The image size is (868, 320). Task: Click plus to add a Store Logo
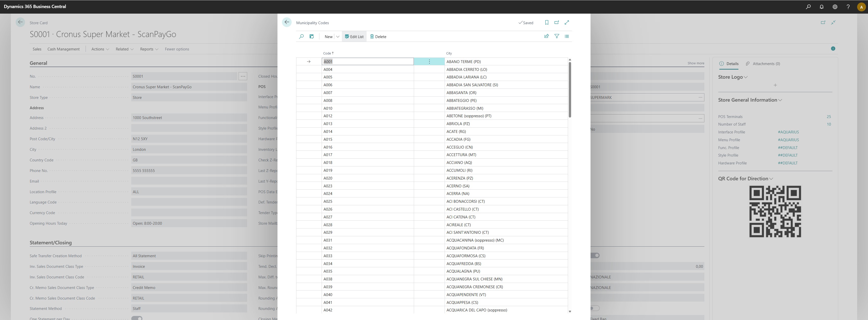pos(775,85)
